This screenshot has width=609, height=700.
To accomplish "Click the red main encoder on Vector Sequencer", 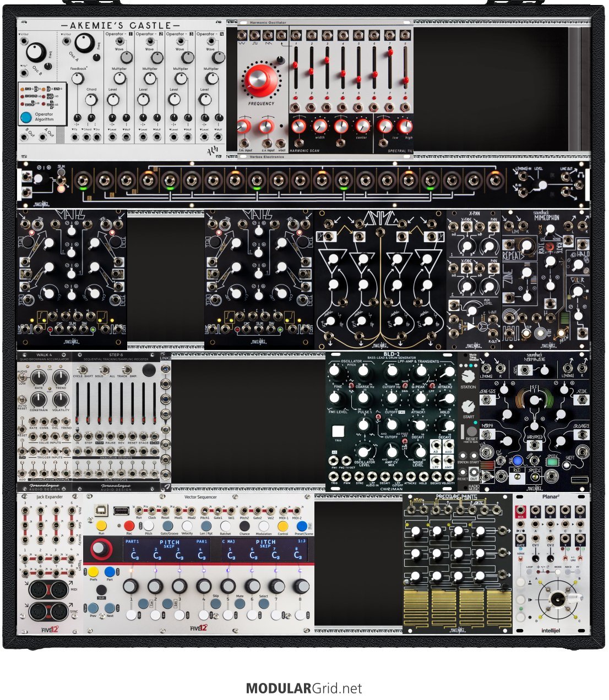I will coord(101,549).
